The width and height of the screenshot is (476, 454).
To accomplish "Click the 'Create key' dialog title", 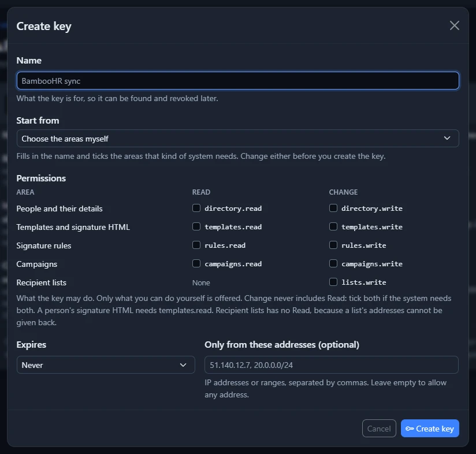I will click(44, 27).
